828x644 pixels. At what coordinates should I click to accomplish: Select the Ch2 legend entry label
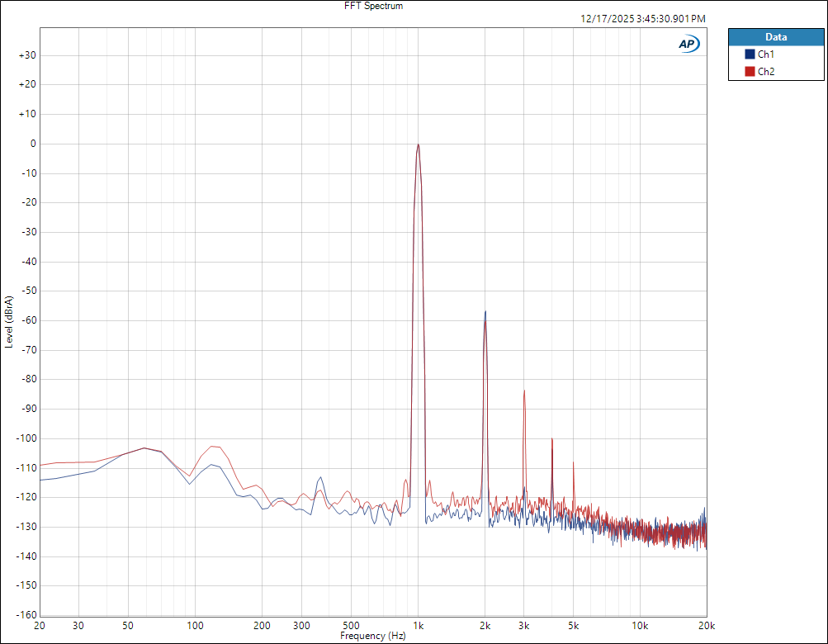click(x=766, y=72)
